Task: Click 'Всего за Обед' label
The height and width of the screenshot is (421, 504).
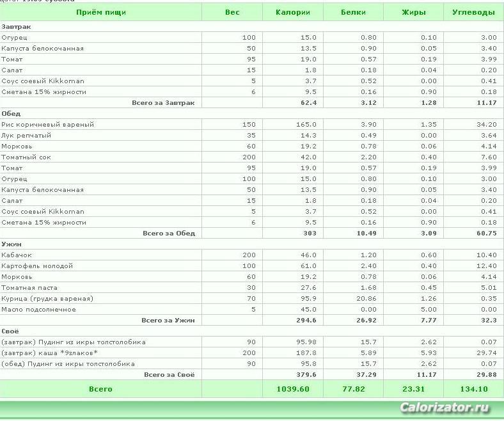Action: [169, 233]
